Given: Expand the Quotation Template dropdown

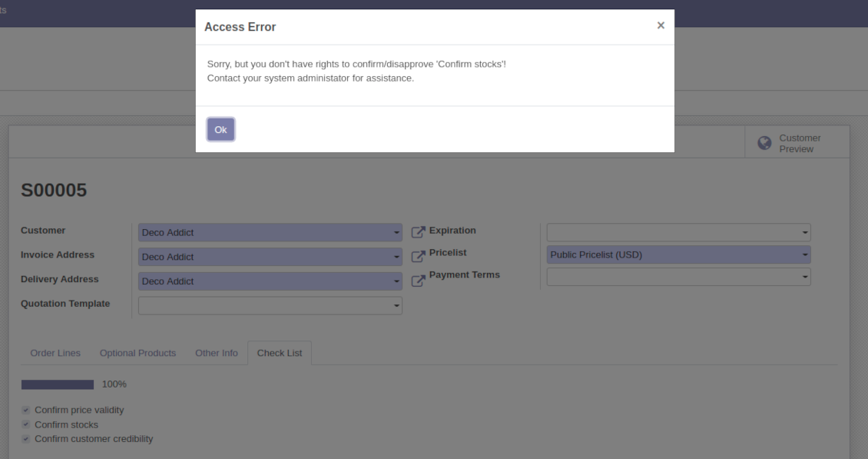Looking at the screenshot, I should 396,306.
